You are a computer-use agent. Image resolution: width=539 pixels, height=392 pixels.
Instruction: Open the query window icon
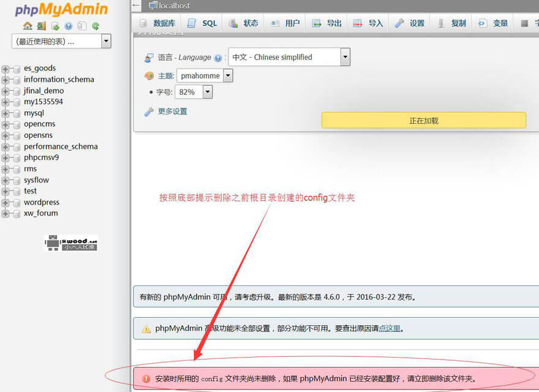55,26
